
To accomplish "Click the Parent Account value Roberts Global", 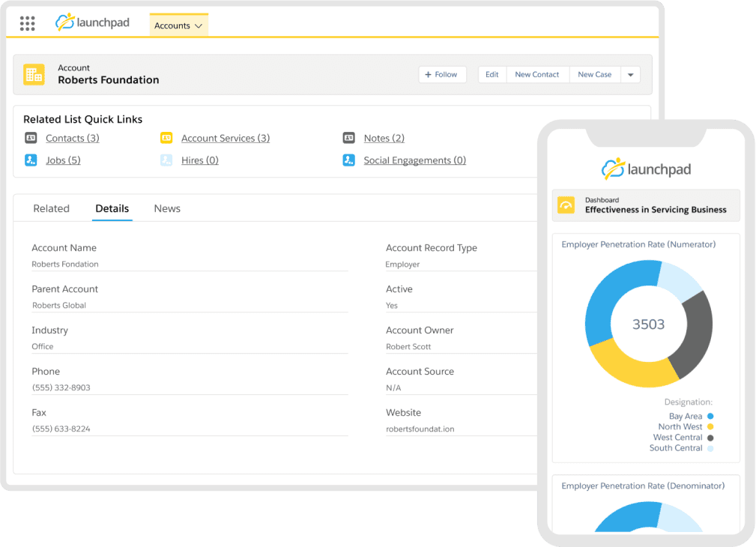I will 59,305.
